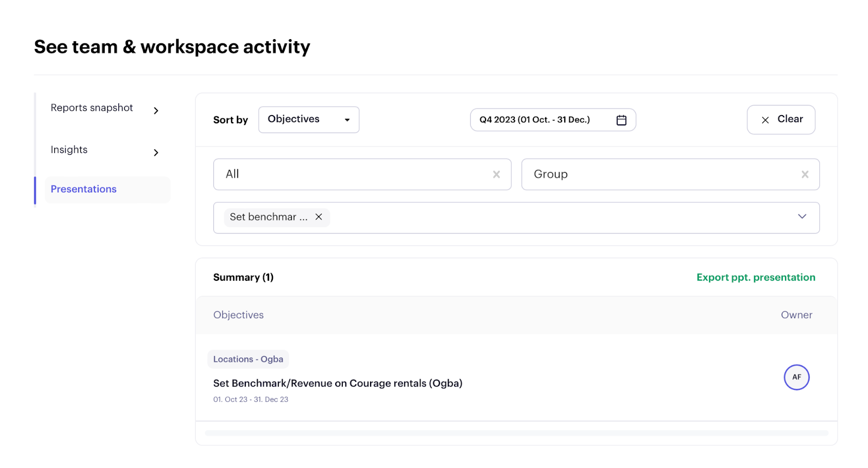Open the Q4 2023 date range picker
Image resolution: width=868 pixels, height=468 pixels.
[553, 120]
